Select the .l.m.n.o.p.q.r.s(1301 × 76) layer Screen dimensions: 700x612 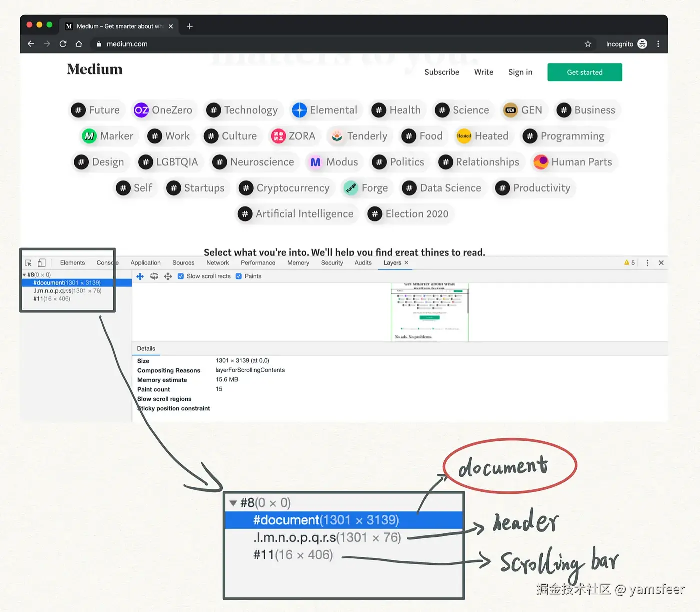(67, 291)
